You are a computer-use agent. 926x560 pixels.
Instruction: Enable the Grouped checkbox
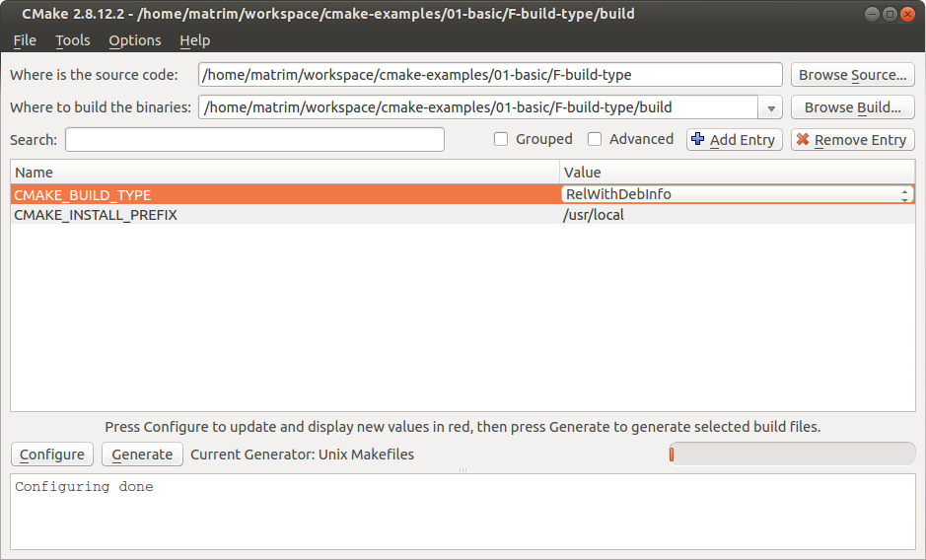point(501,139)
